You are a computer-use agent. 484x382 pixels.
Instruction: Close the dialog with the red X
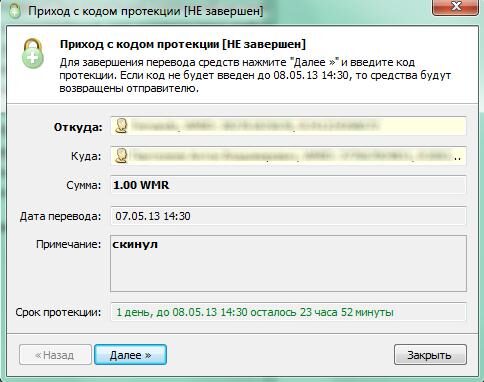point(455,7)
